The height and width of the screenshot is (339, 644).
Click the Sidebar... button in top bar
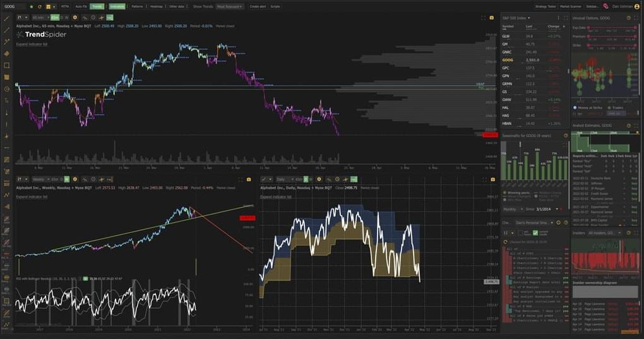[x=592, y=6]
